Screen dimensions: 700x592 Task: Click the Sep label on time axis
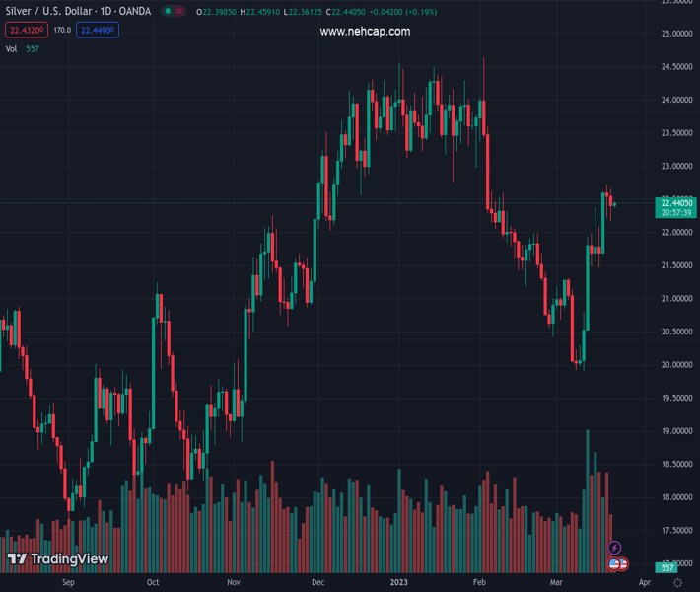pos(68,583)
